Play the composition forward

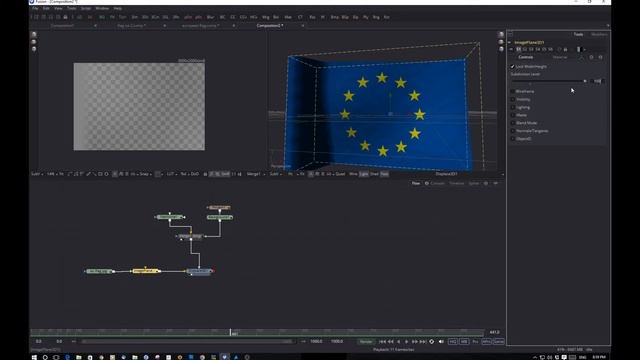tap(407, 342)
